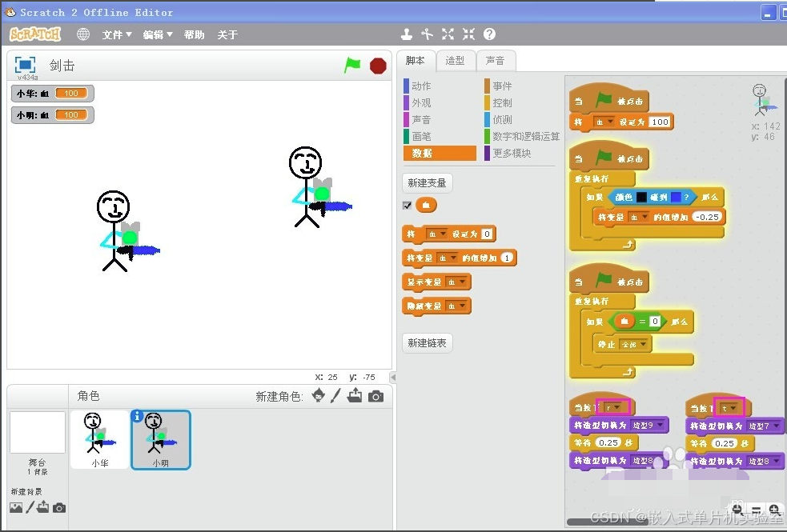Open variable dropdown in 显示变量 block
This screenshot has height=532, width=787.
(456, 282)
